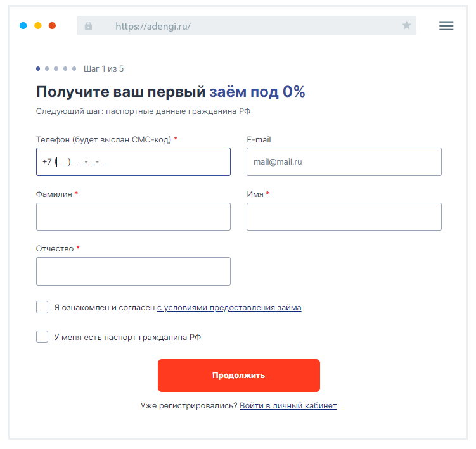Click the red window dot

point(53,26)
